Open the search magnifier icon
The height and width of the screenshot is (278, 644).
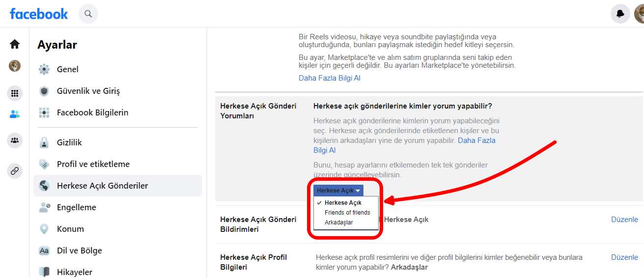point(88,14)
